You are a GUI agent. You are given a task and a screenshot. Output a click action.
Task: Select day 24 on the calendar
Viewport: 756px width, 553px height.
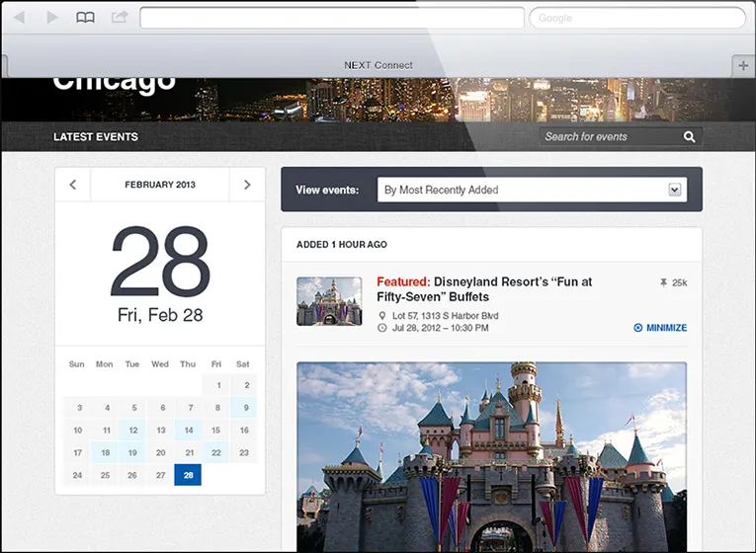pos(77,475)
